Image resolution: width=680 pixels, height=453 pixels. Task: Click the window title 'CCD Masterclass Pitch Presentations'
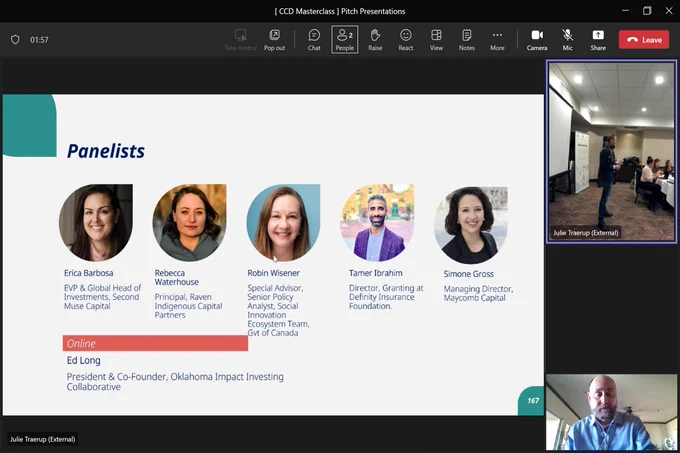(340, 11)
